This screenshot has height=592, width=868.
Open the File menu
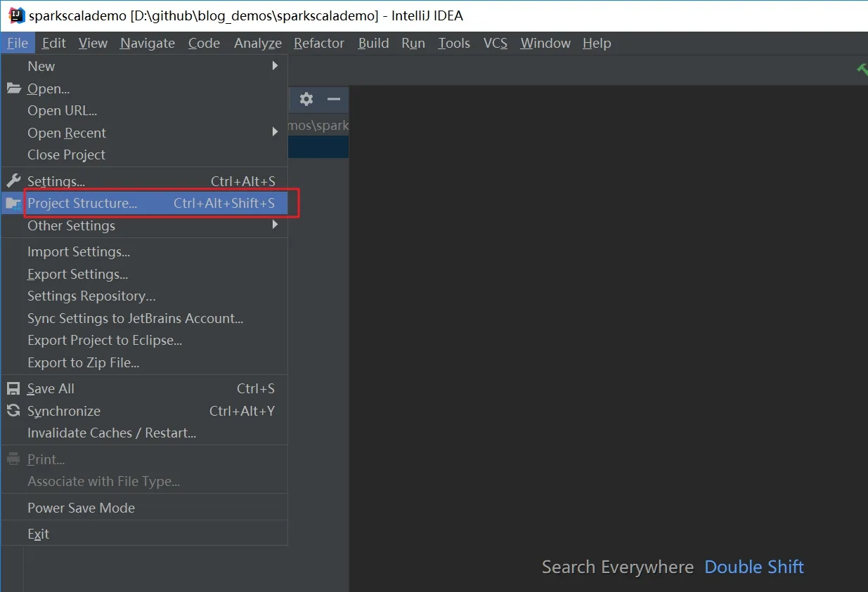point(18,43)
